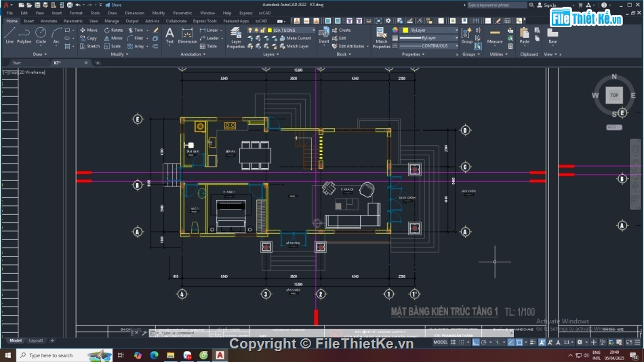Click the TOP face of ViewCube
Viewport: 644px width, 362px height.
pyautogui.click(x=614, y=96)
